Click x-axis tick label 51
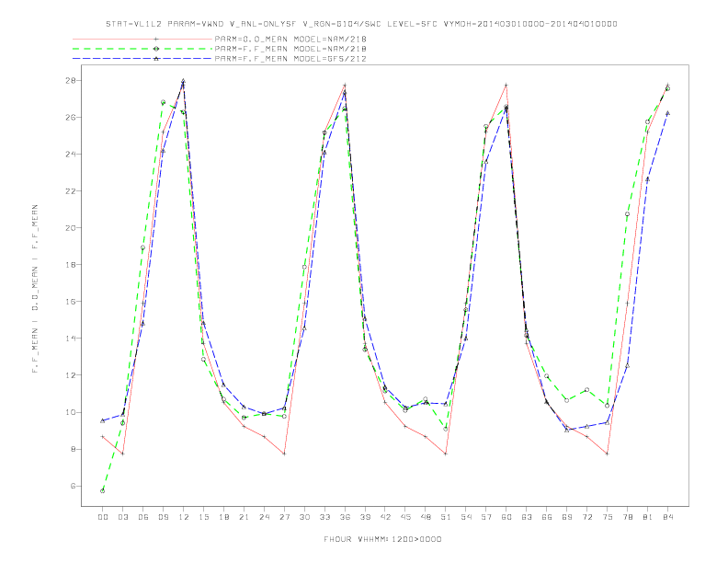The width and height of the screenshot is (728, 563). coord(446,517)
